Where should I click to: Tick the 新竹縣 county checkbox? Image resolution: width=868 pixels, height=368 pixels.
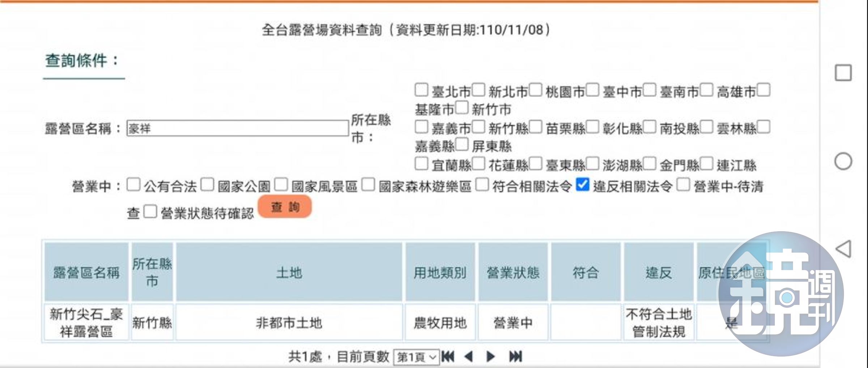pyautogui.click(x=478, y=127)
